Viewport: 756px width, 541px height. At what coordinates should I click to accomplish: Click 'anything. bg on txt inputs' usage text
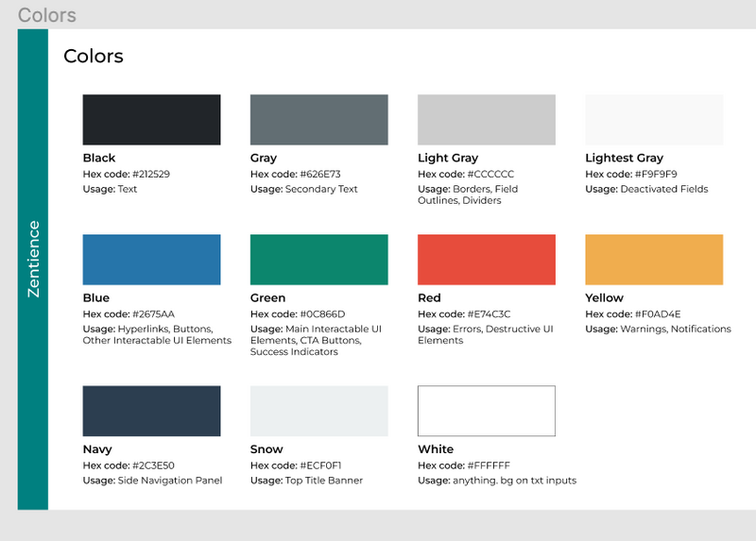(514, 481)
